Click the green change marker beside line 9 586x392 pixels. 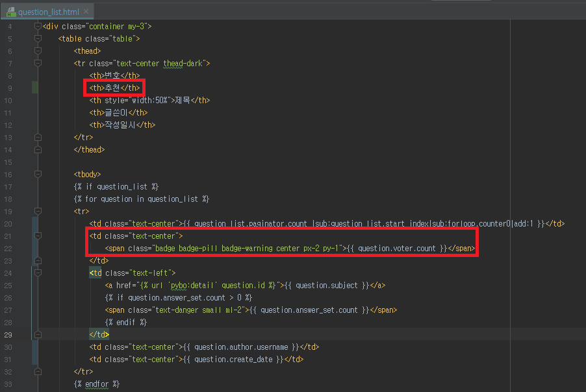(x=34, y=88)
